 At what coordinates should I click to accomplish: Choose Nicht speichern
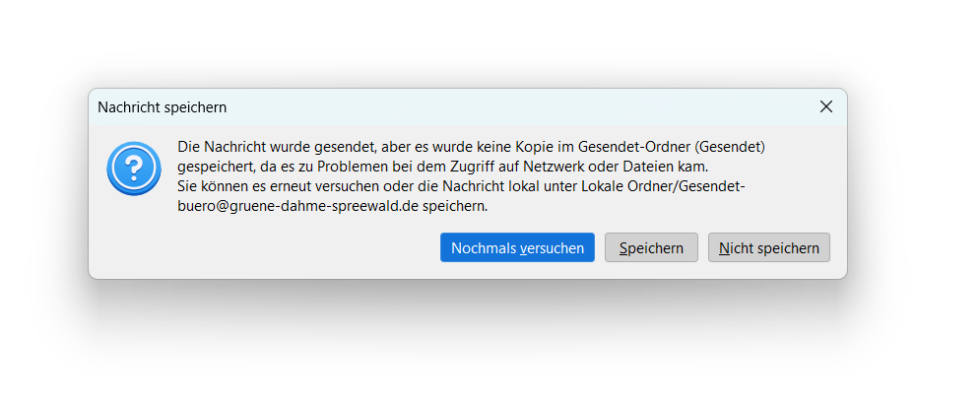[x=769, y=247]
